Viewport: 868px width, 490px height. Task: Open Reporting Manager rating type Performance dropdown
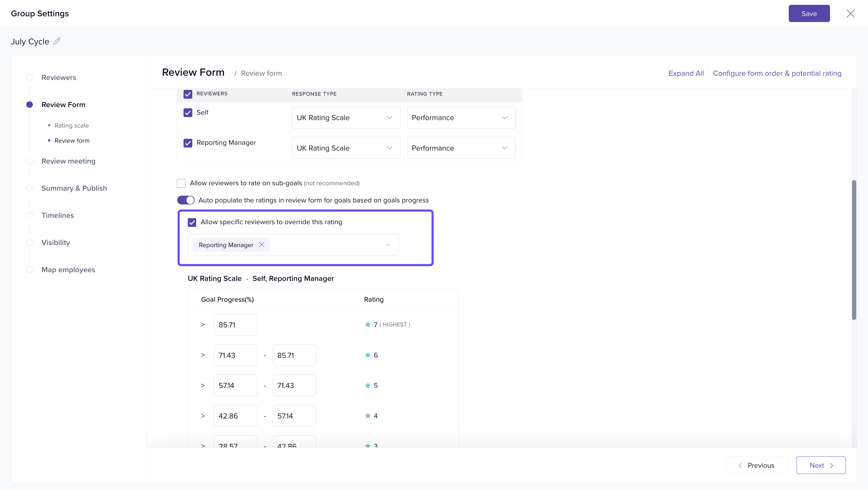coord(461,148)
